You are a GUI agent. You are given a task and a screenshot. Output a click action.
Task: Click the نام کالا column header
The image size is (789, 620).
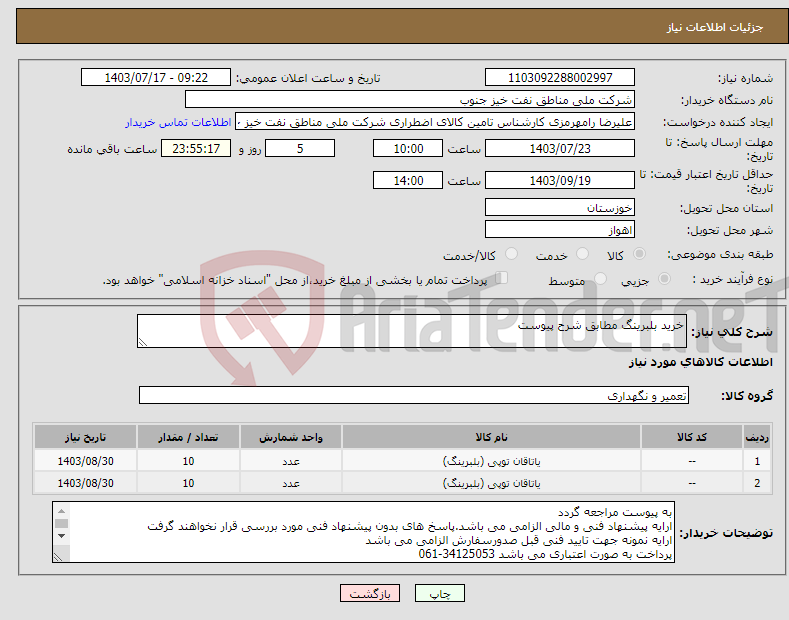coord(491,437)
